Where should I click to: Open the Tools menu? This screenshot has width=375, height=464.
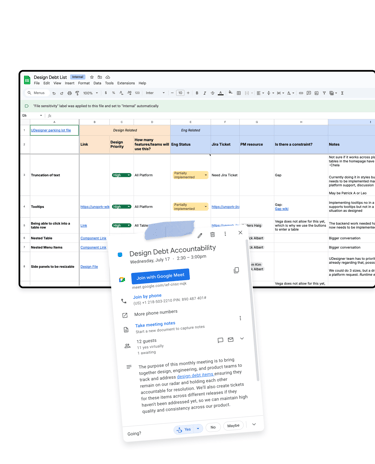click(109, 83)
